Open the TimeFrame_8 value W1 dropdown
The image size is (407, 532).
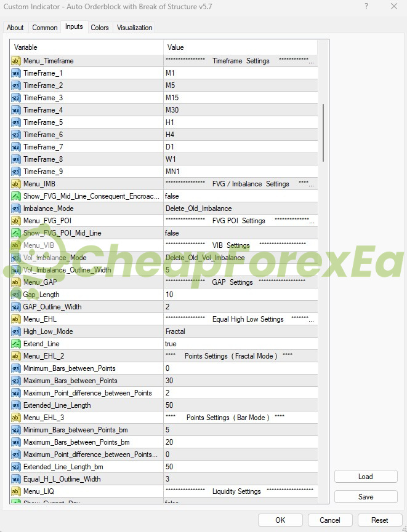(x=241, y=159)
